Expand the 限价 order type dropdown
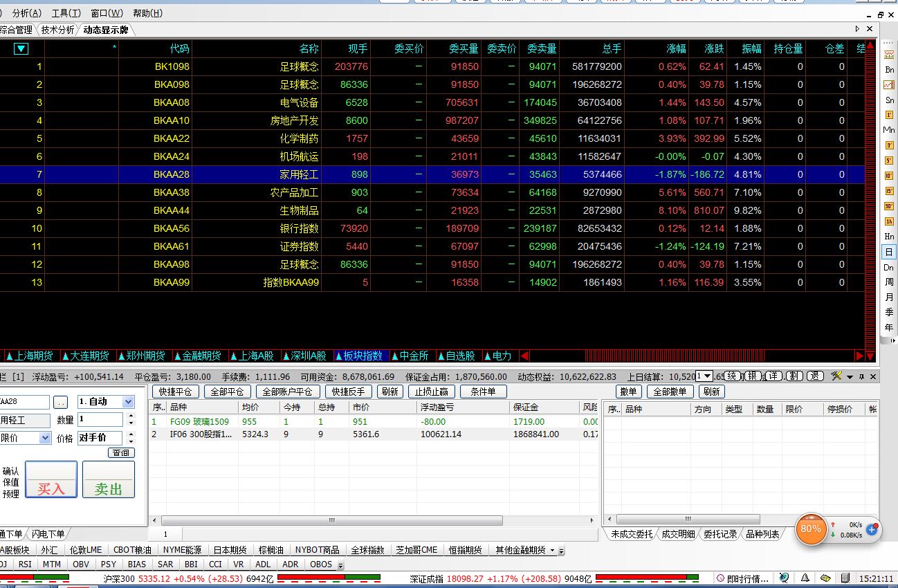This screenshot has width=898, height=588. pos(45,438)
